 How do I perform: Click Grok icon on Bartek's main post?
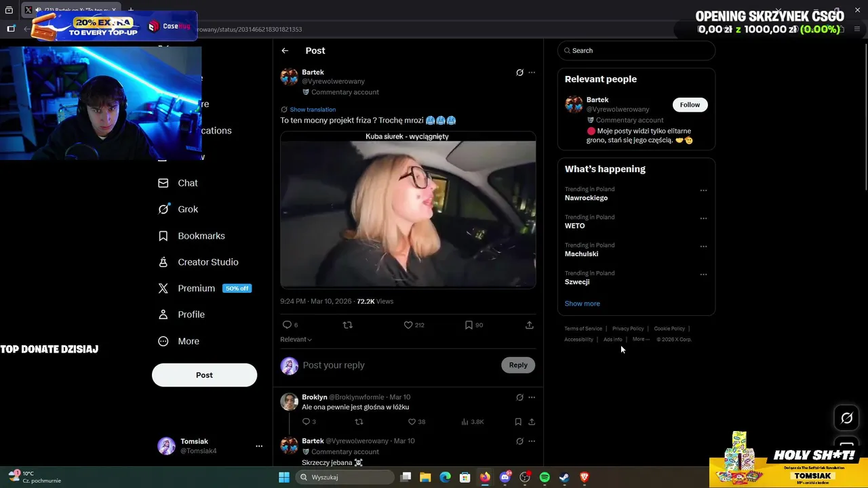tap(519, 73)
